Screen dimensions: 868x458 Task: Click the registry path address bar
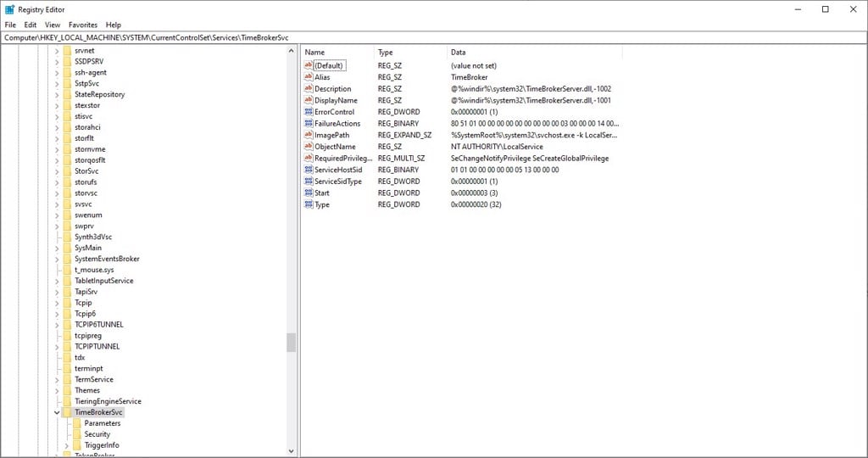coord(434,37)
